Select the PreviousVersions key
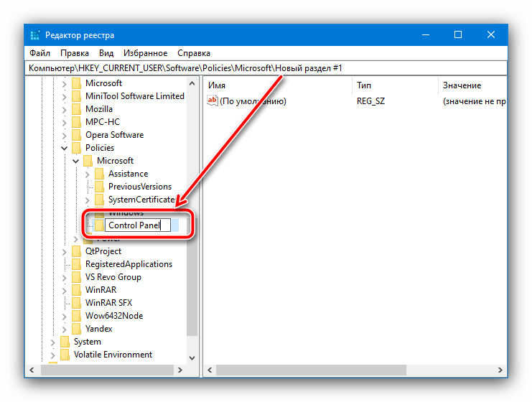This screenshot has height=402, width=532. point(140,187)
